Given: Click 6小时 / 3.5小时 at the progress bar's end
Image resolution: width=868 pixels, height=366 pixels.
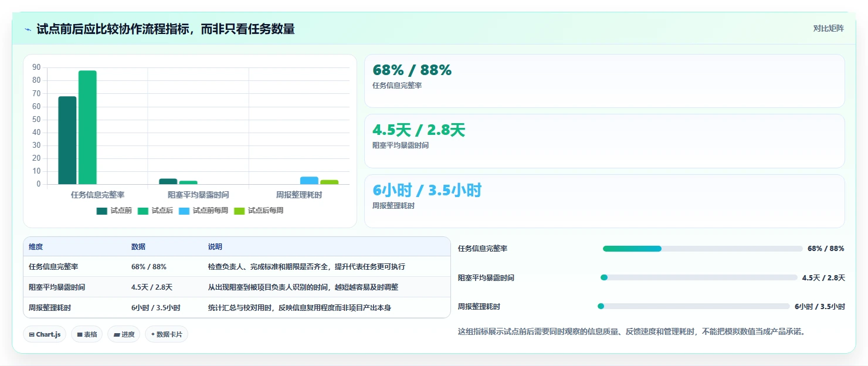Looking at the screenshot, I should click(820, 307).
